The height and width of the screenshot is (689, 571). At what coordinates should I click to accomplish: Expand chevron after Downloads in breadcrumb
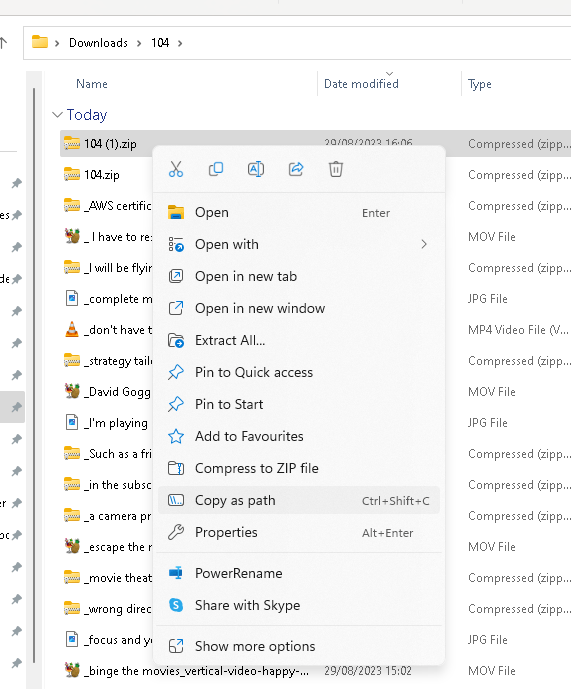pos(139,43)
